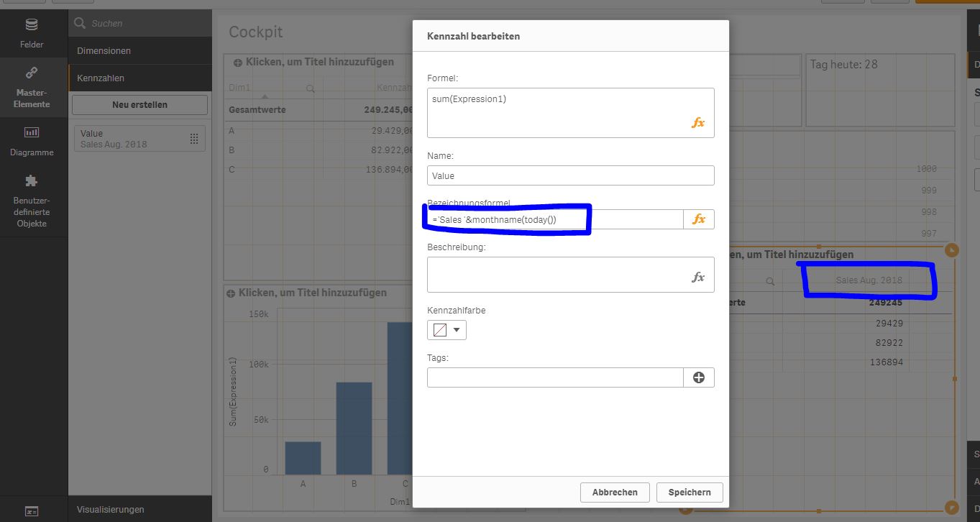Switch to the Dimensionen section

pos(140,51)
